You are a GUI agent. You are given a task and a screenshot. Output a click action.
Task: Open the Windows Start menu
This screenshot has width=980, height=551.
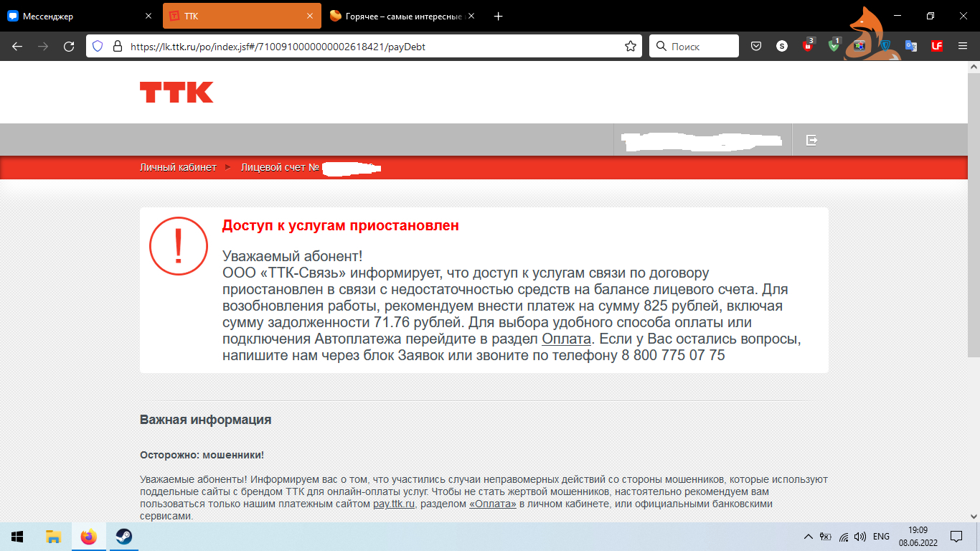pos(17,537)
